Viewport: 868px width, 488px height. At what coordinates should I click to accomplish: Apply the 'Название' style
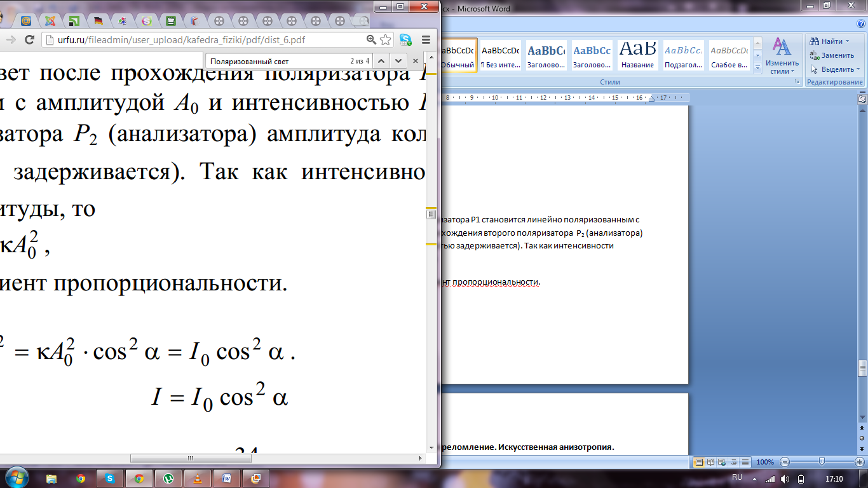pyautogui.click(x=637, y=56)
